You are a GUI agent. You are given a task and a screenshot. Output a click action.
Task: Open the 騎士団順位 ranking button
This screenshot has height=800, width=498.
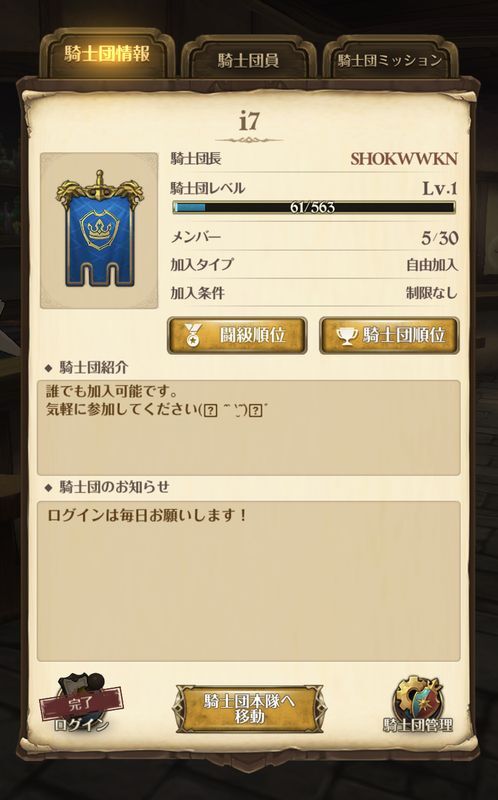click(389, 335)
